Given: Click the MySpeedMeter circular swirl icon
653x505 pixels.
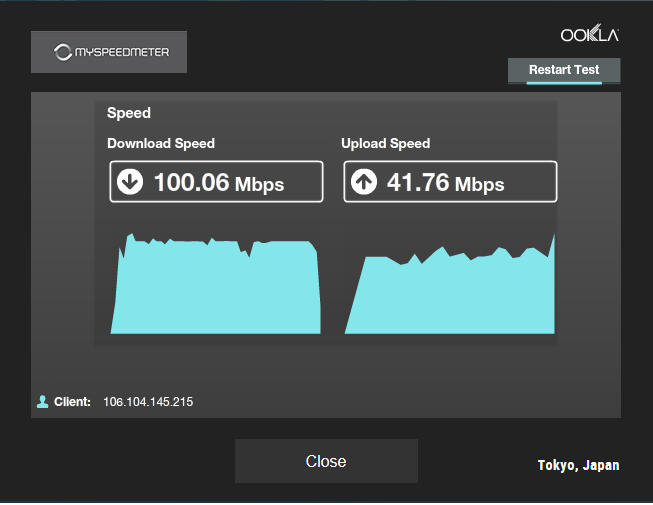Looking at the screenshot, I should click(63, 52).
